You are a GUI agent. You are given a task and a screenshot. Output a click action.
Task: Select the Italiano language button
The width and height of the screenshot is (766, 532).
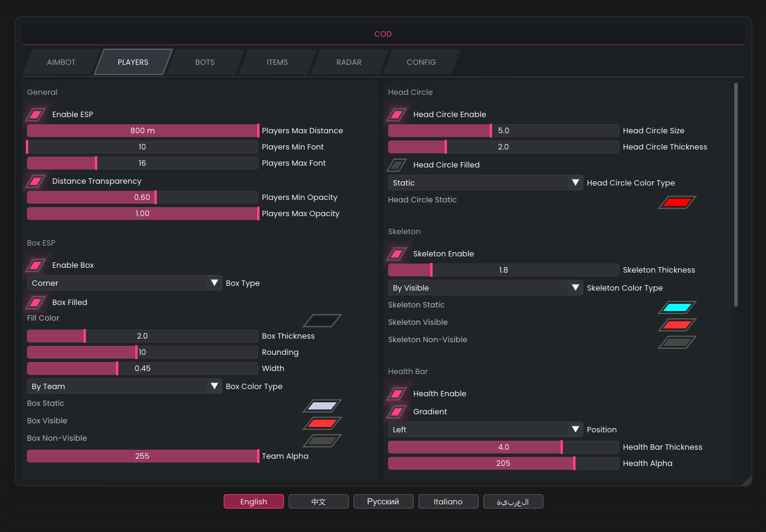point(448,501)
